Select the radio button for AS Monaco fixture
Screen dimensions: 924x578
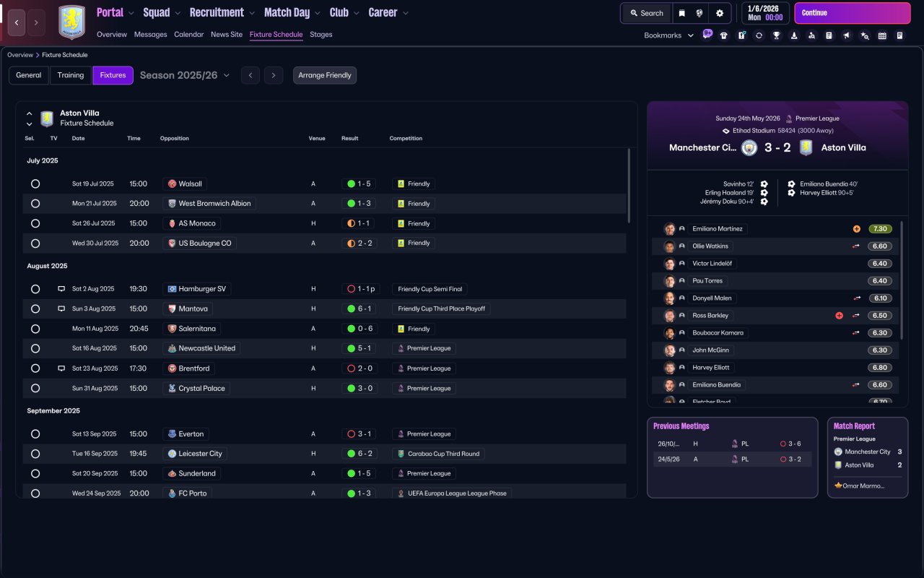pos(35,224)
